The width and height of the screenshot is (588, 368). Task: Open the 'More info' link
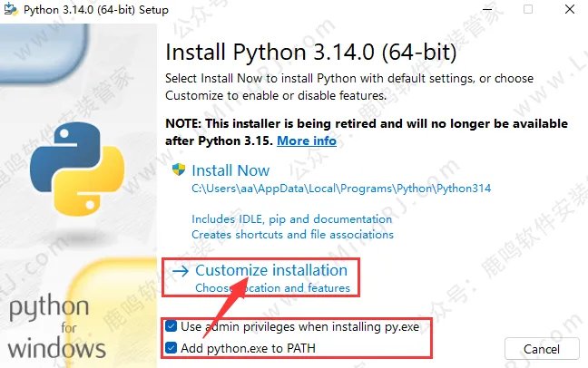pos(306,140)
